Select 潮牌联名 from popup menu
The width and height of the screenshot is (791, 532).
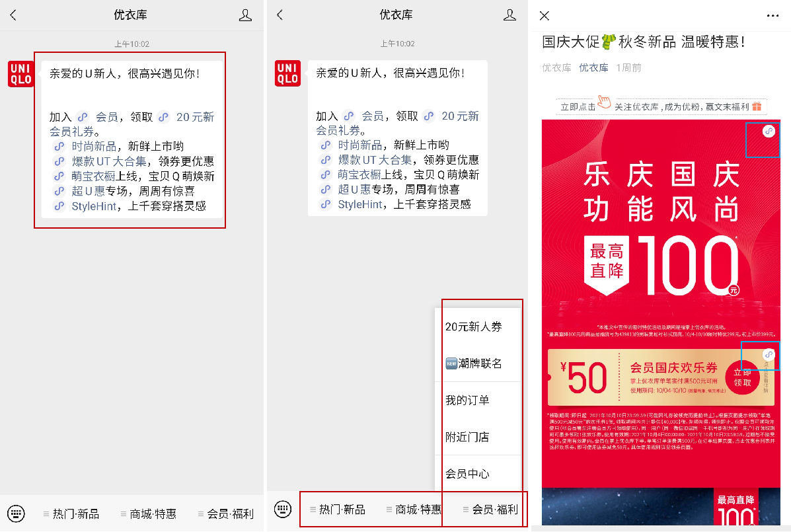pyautogui.click(x=478, y=363)
